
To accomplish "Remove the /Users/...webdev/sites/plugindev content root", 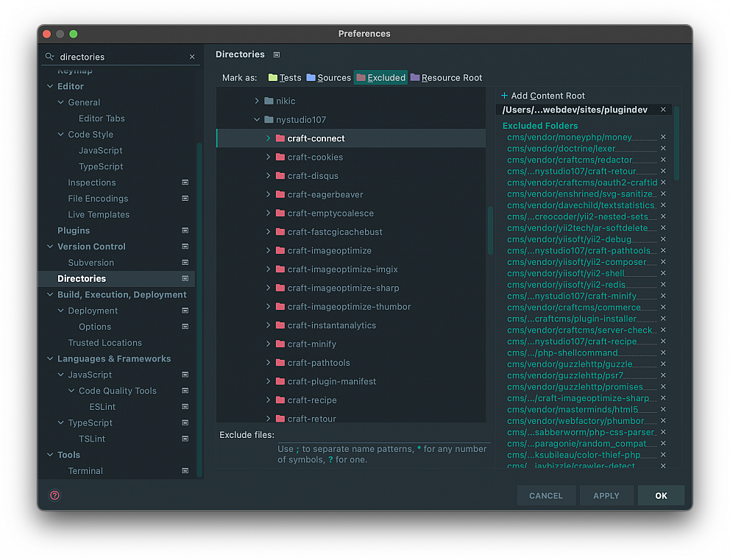I will (x=663, y=110).
